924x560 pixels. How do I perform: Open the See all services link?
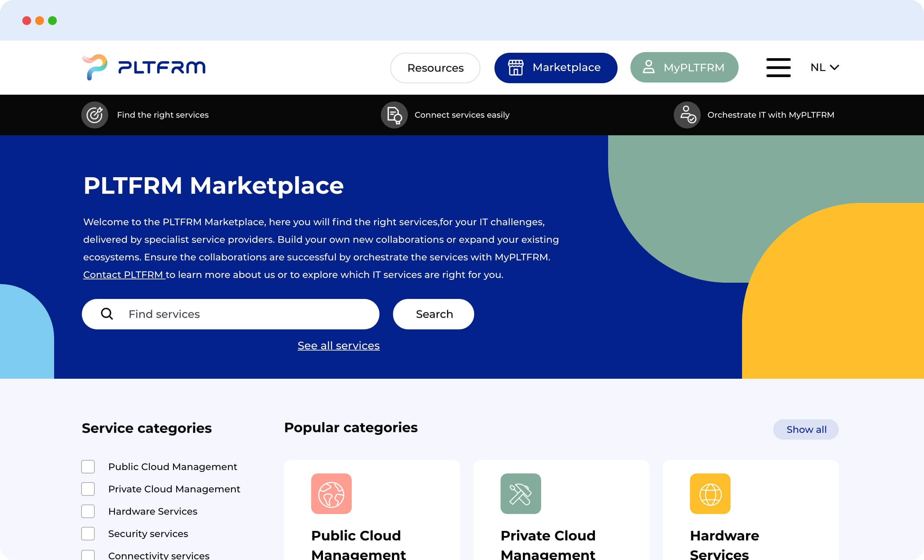pyautogui.click(x=338, y=346)
